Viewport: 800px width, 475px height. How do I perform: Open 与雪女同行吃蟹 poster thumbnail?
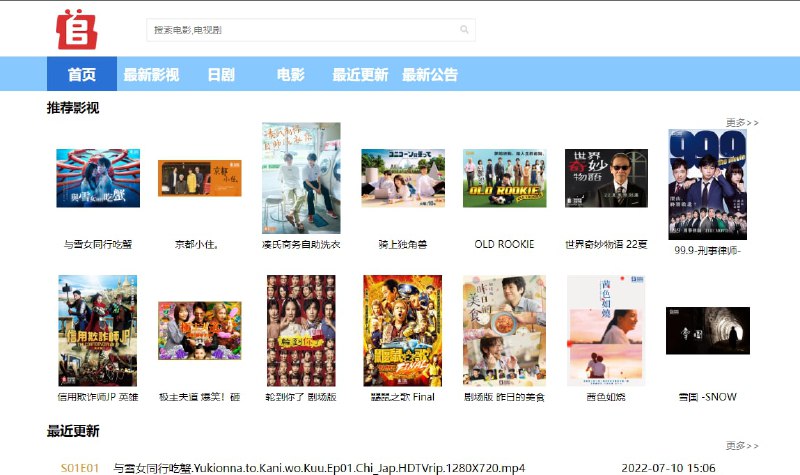pyautogui.click(x=98, y=178)
